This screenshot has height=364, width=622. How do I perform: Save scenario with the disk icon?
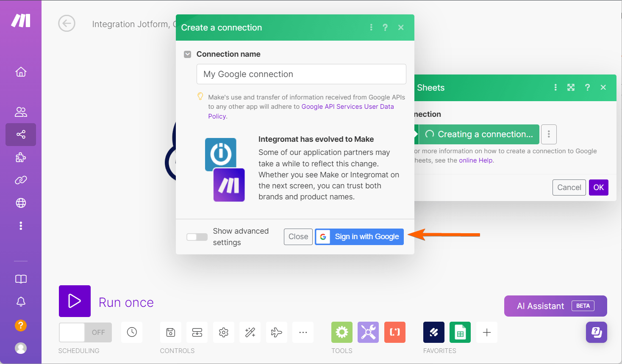171,332
